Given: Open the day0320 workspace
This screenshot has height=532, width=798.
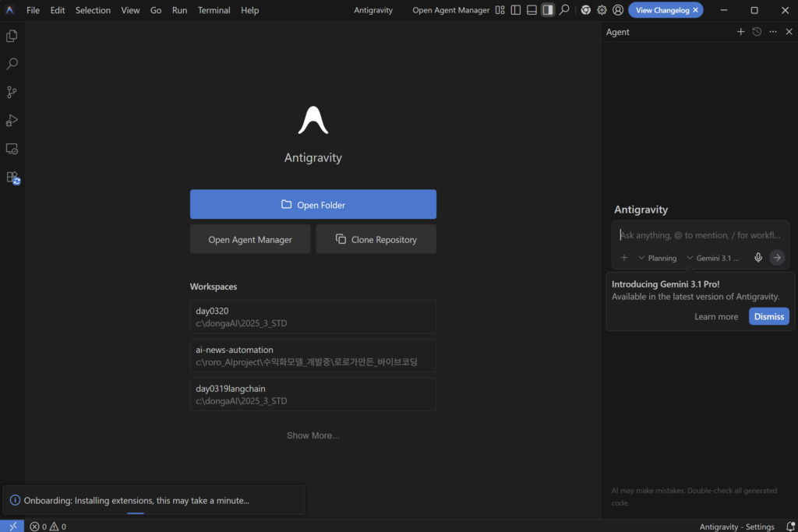Looking at the screenshot, I should [313, 316].
